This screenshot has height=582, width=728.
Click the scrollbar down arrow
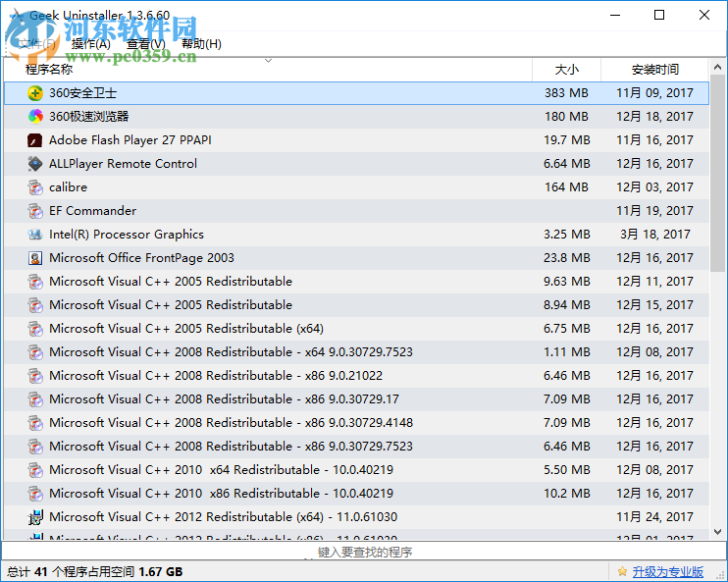click(x=717, y=531)
